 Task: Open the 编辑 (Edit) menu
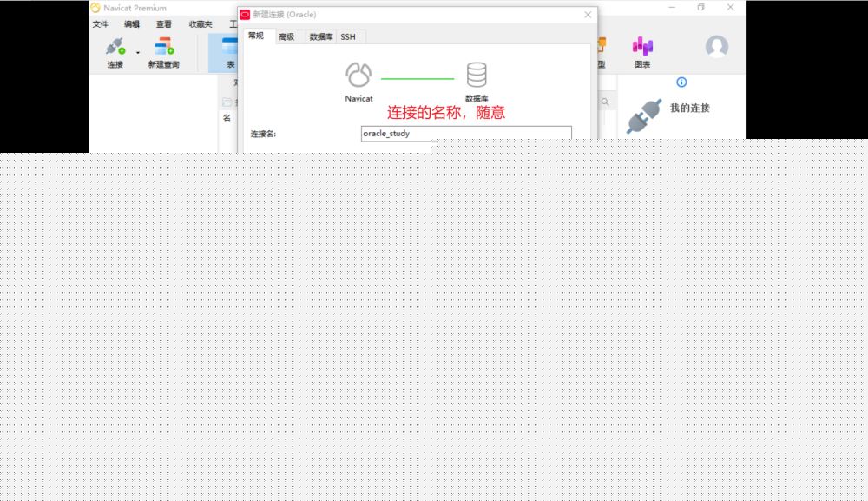pos(132,24)
